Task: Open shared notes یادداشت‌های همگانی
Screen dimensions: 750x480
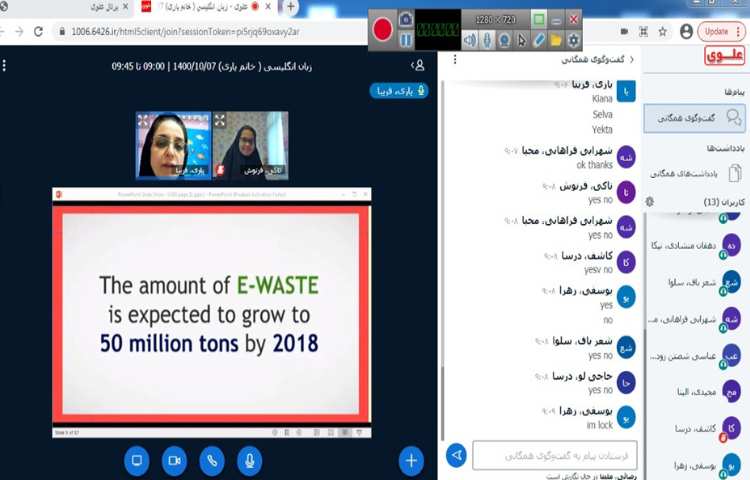Action: click(x=695, y=174)
